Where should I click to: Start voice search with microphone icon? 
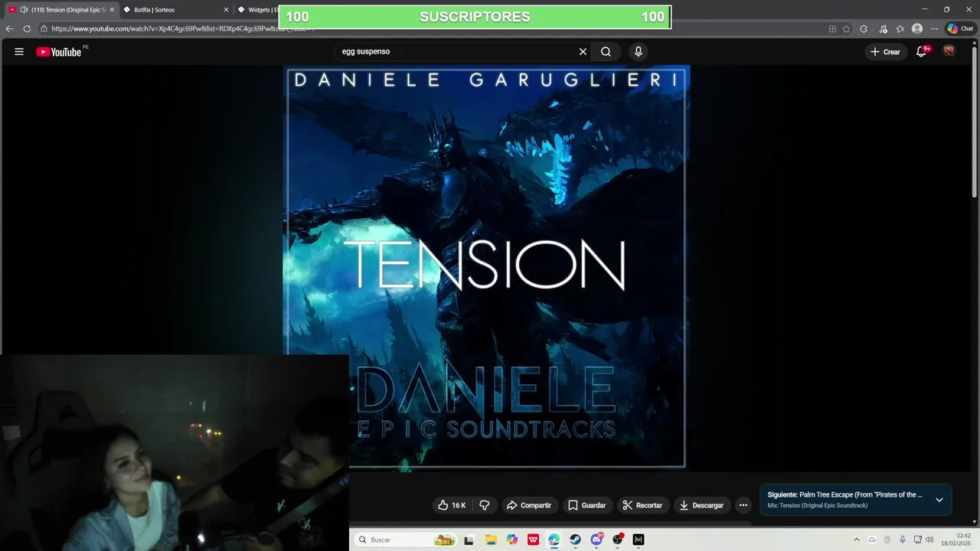click(638, 51)
